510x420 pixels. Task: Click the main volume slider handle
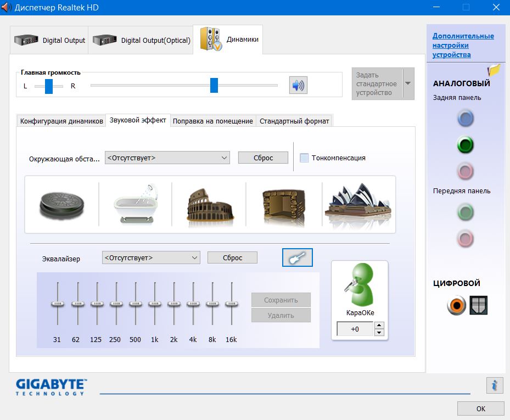(214, 85)
